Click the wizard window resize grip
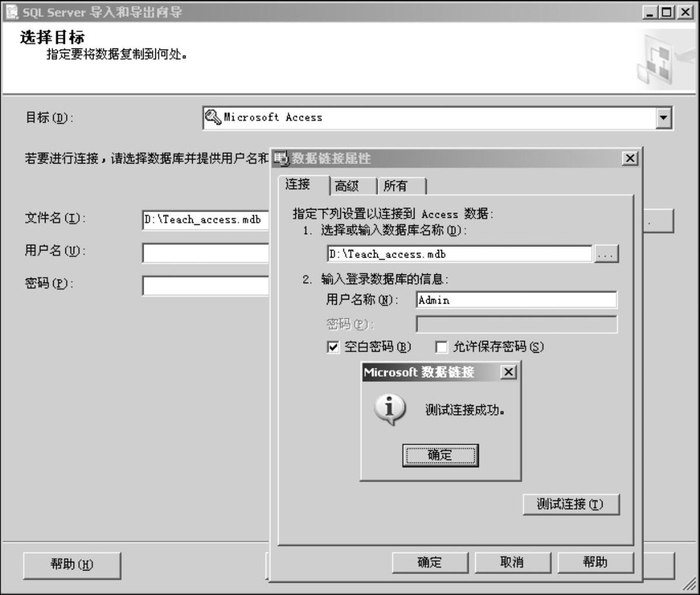This screenshot has height=595, width=700. coord(691,584)
